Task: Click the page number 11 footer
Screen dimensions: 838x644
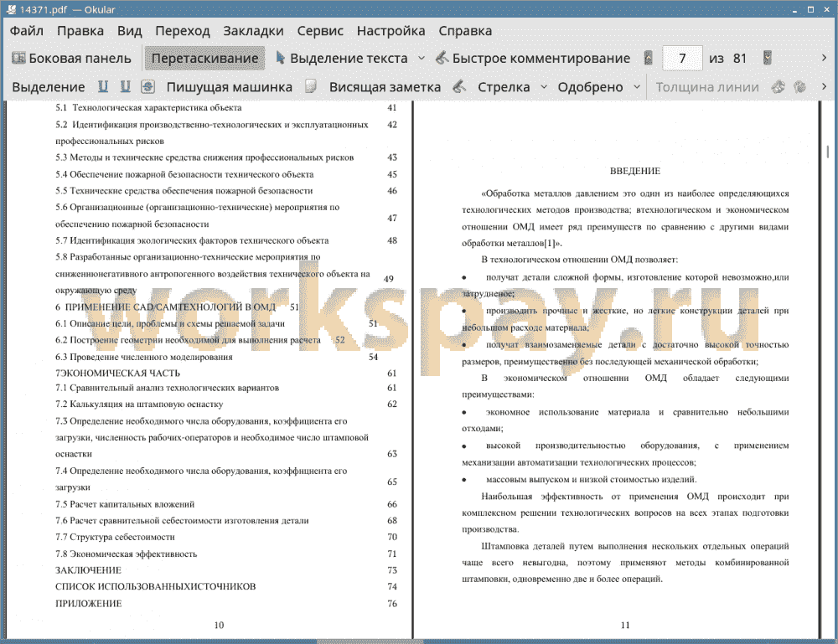Action: [625, 626]
